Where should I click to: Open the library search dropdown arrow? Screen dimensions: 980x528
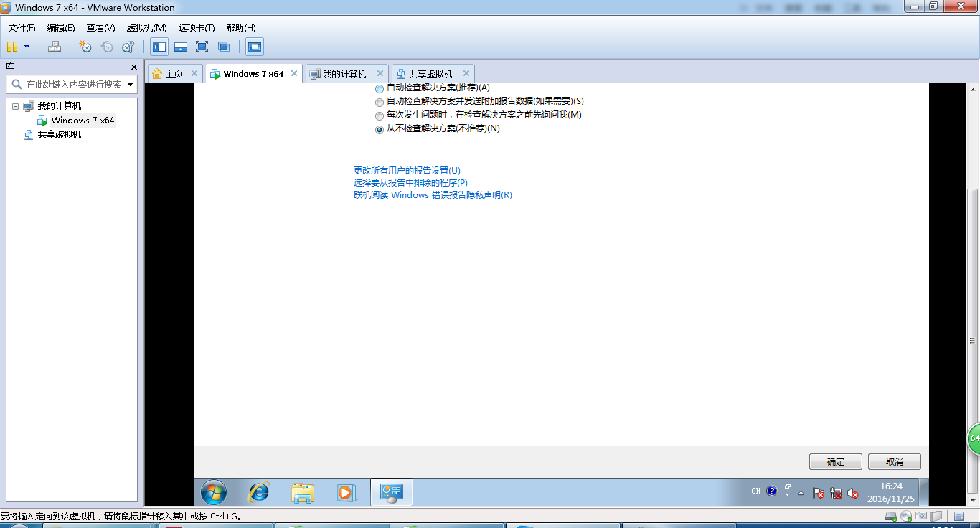131,85
